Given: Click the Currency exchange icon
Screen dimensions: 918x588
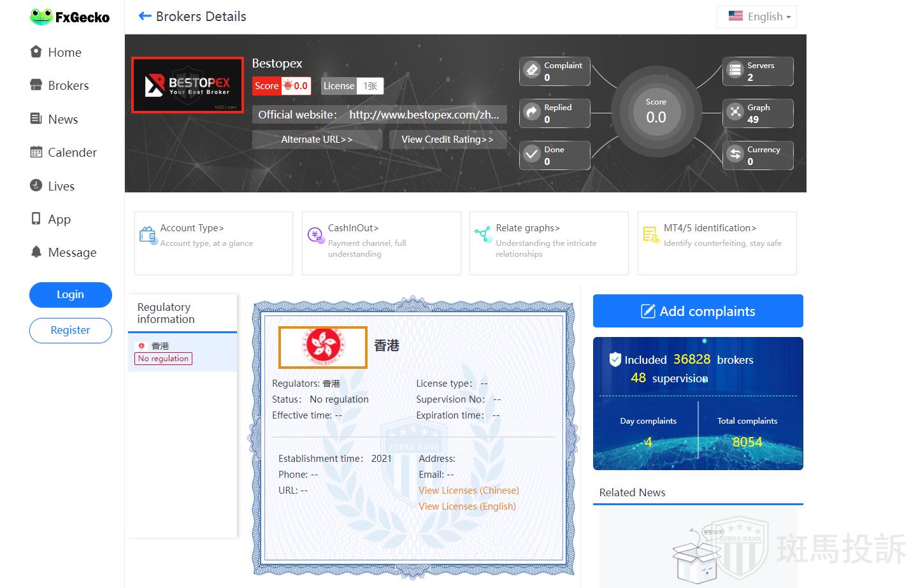Looking at the screenshot, I should click(x=735, y=155).
